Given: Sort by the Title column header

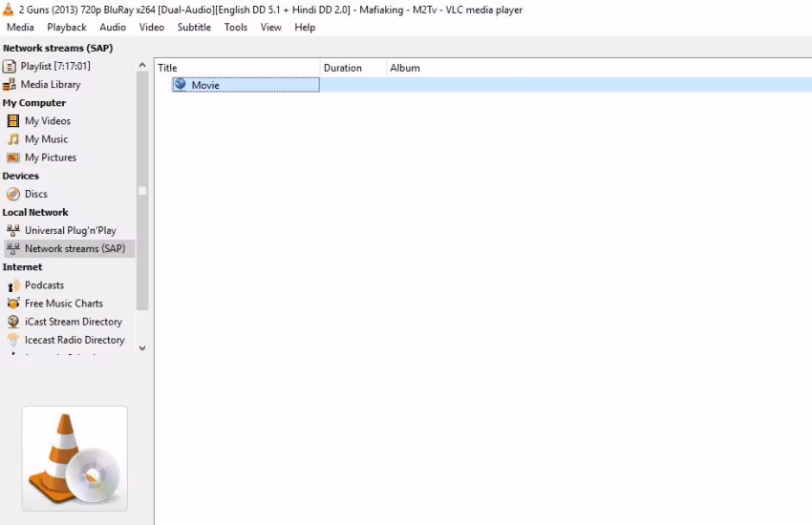Looking at the screenshot, I should pyautogui.click(x=237, y=68).
